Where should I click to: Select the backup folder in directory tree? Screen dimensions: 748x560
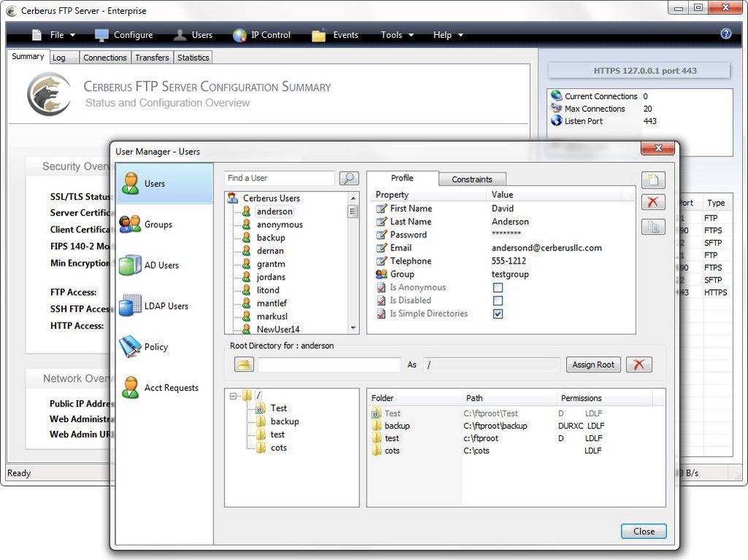[x=284, y=422]
